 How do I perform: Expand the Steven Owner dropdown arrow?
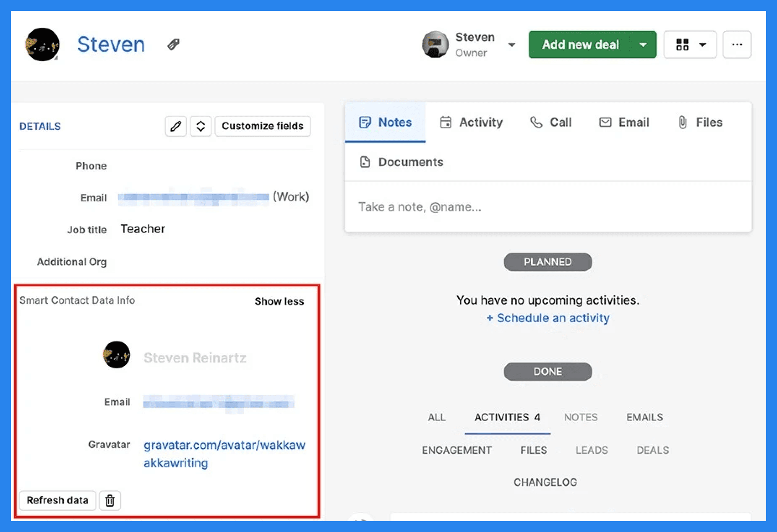click(511, 44)
